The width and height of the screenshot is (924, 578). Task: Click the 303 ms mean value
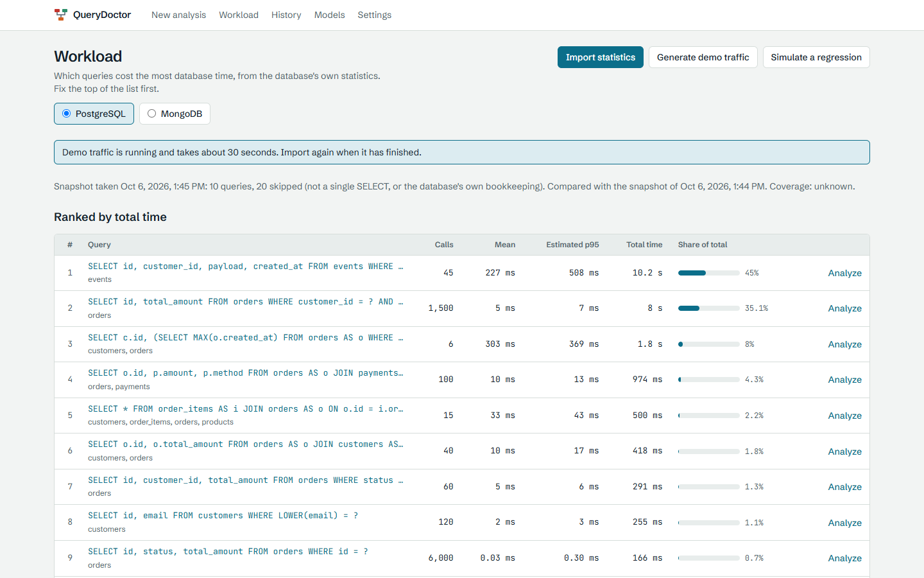501,344
